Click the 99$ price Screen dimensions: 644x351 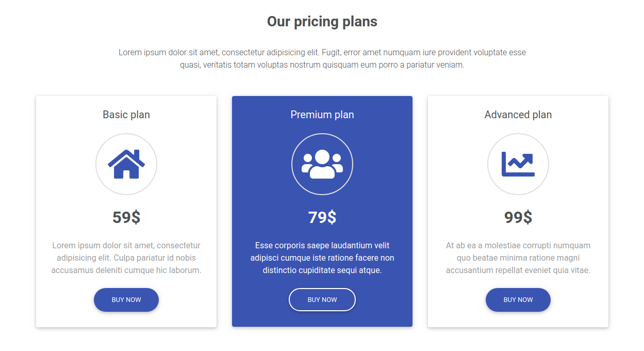tap(518, 217)
